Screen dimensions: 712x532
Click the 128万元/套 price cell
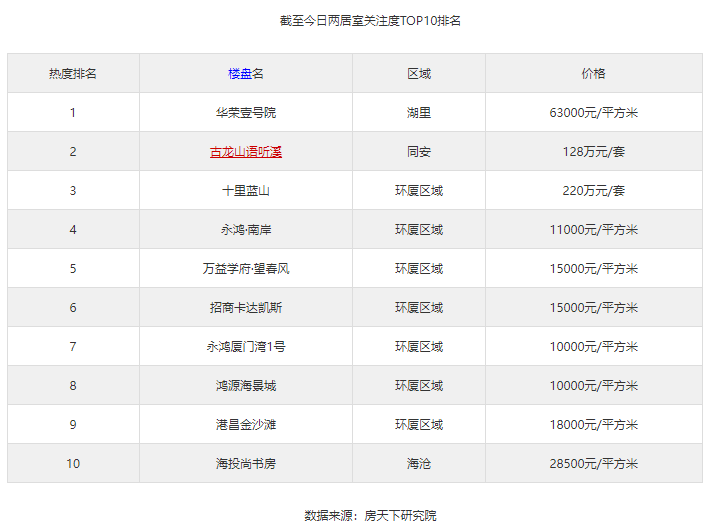click(593, 152)
